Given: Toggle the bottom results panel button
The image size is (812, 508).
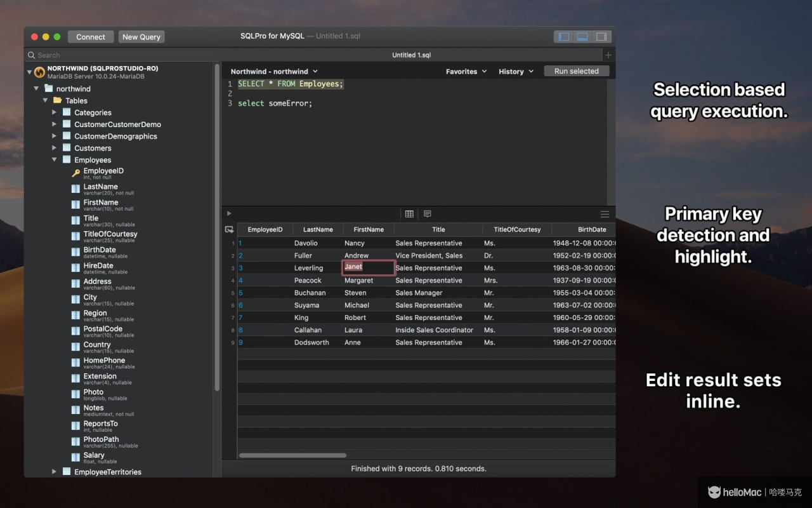Looking at the screenshot, I should point(582,37).
